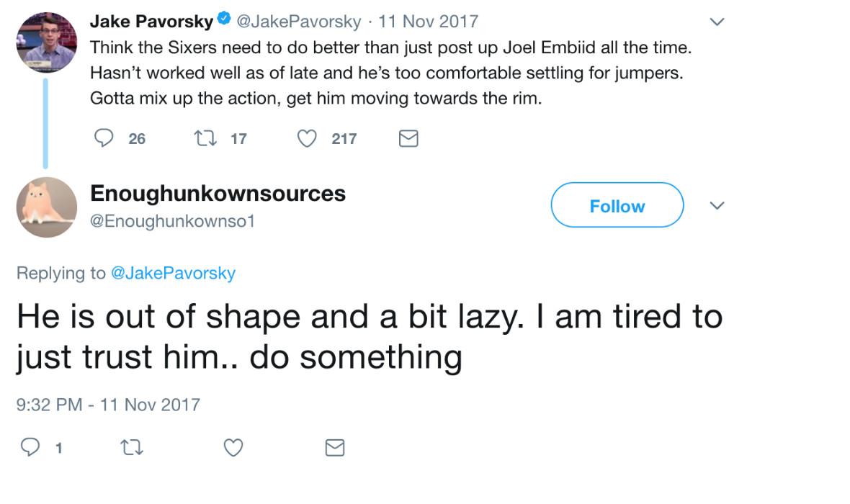The height and width of the screenshot is (504, 850).
Task: Share Enoughunkownsources reply via message icon
Action: click(x=335, y=448)
